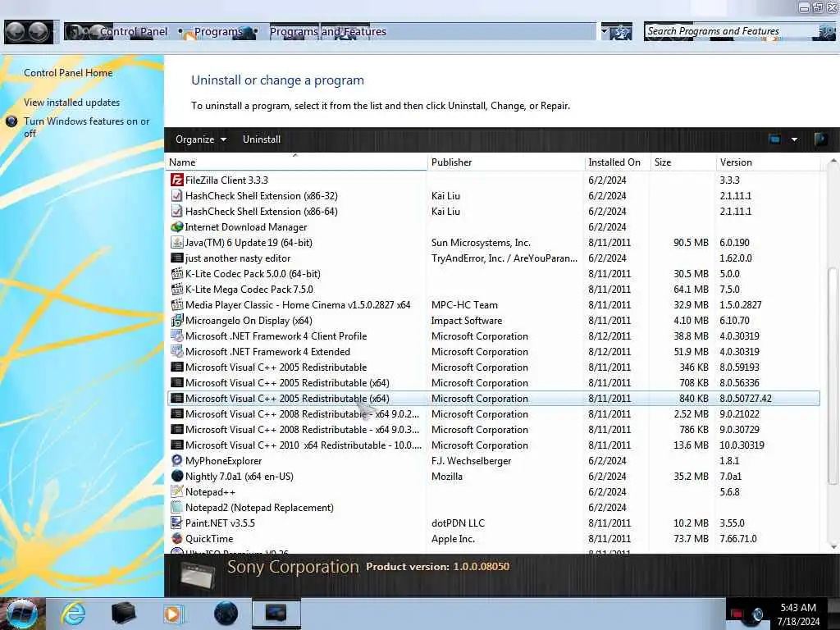The width and height of the screenshot is (840, 630).
Task: Click the Notepad2 icon
Action: click(177, 507)
